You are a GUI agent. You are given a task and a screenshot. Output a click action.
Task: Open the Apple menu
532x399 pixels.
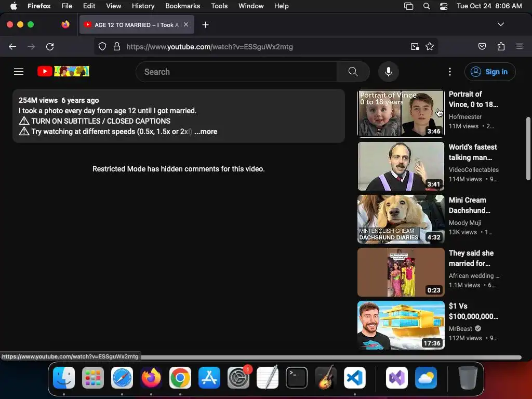click(14, 6)
